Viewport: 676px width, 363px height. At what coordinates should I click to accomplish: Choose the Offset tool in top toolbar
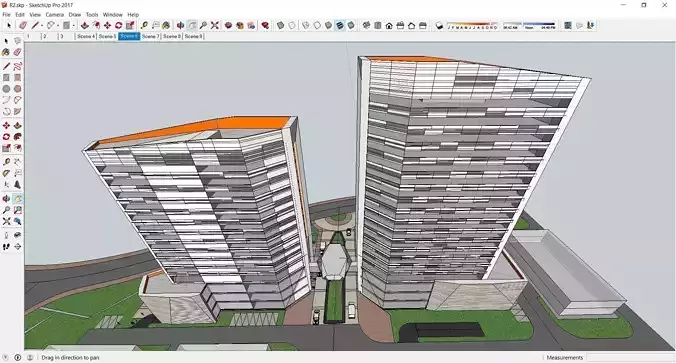click(96, 25)
